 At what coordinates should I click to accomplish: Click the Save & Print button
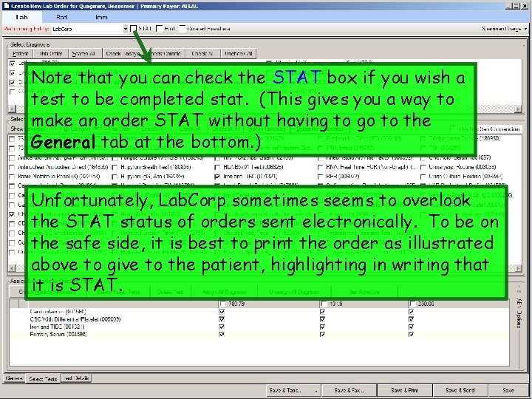click(x=404, y=391)
